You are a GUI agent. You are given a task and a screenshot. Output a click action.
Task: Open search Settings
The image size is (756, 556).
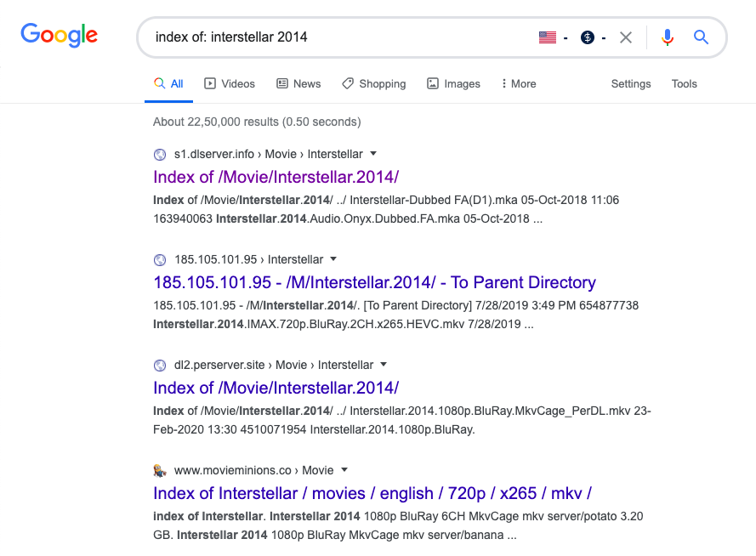click(631, 84)
